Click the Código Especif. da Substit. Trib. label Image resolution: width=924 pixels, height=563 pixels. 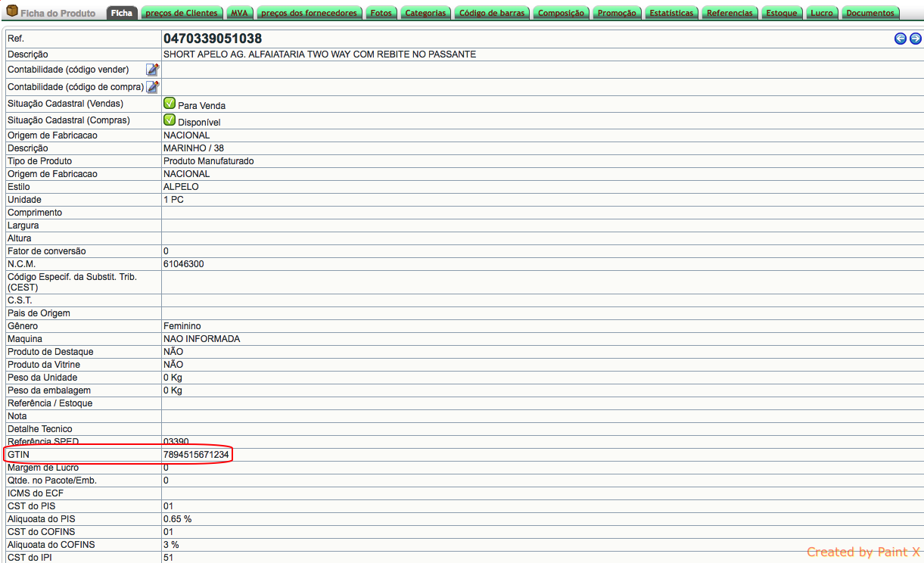72,282
